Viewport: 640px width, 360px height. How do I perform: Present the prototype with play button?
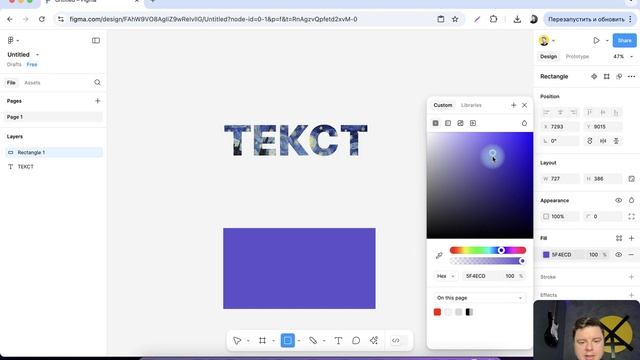pos(596,40)
